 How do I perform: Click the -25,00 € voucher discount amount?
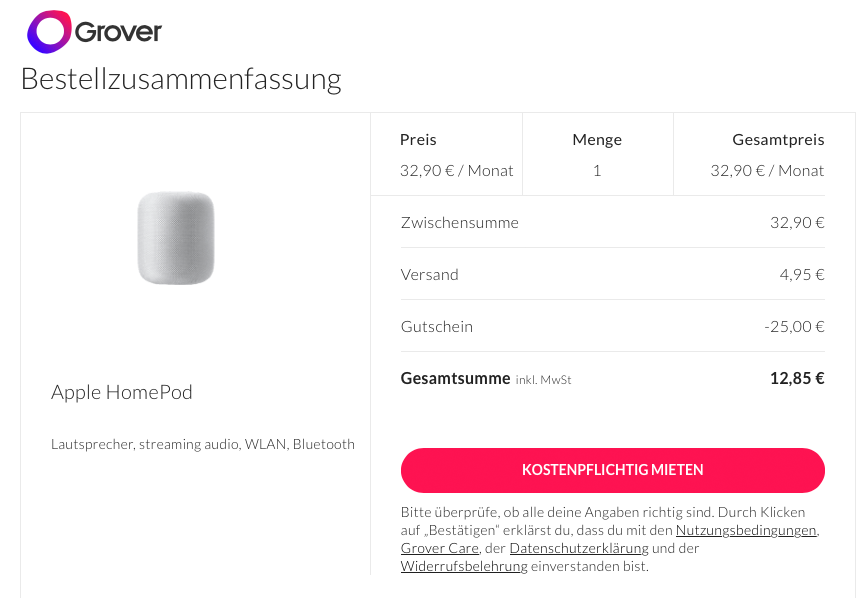pos(793,326)
